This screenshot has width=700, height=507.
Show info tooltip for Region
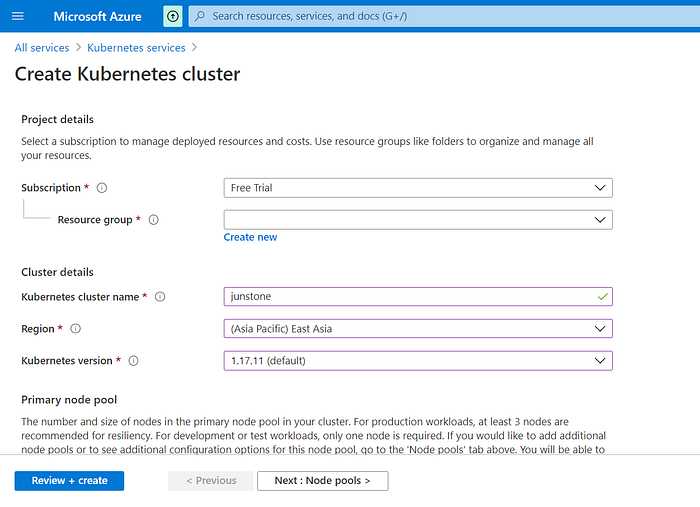pos(75,329)
